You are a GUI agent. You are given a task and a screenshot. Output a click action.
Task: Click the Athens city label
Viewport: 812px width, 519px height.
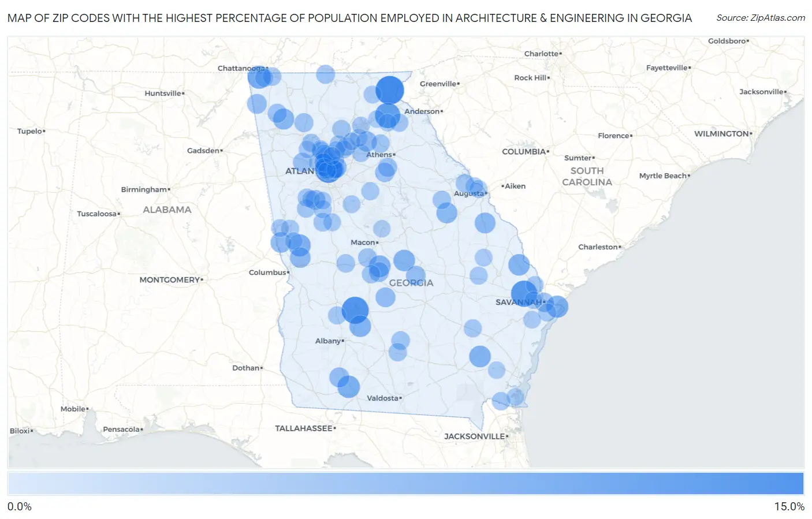pos(379,155)
